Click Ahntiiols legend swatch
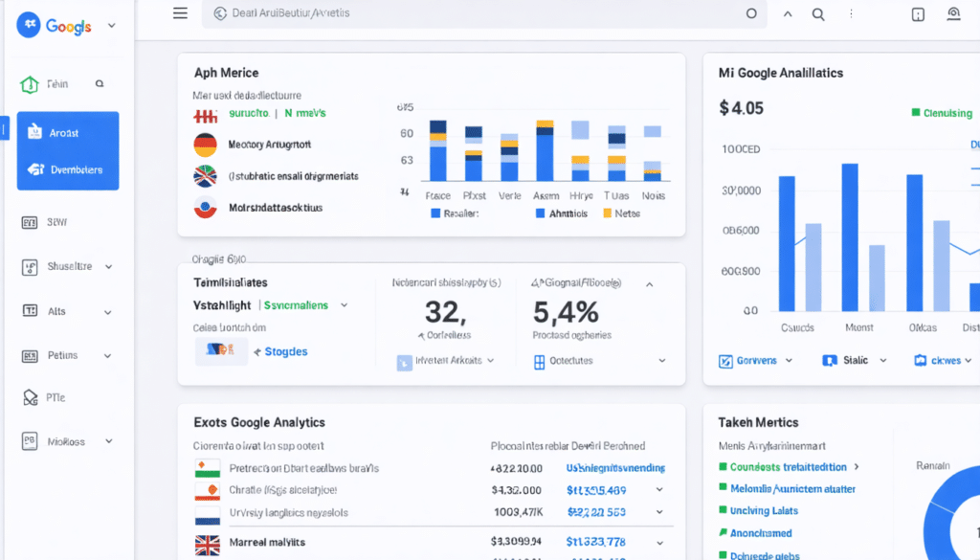This screenshot has width=980, height=560. coord(540,213)
